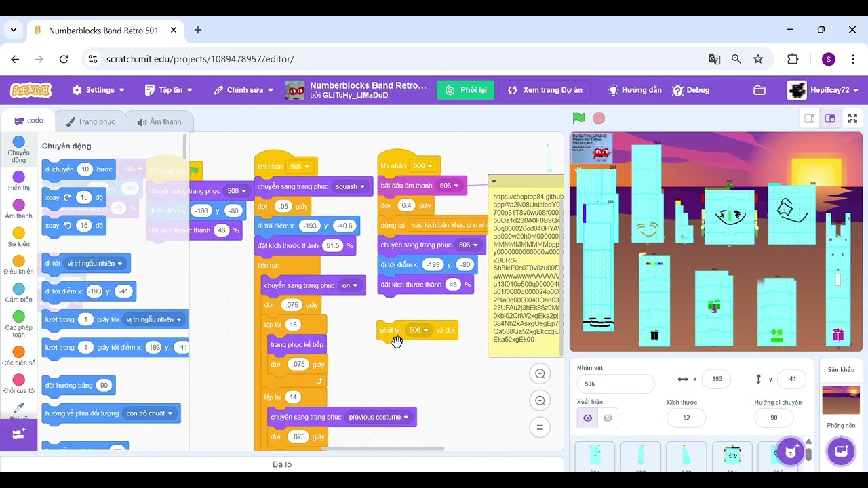Screen dimensions: 868x488
Task: Select the Điều khiển block category
Action: point(19,266)
